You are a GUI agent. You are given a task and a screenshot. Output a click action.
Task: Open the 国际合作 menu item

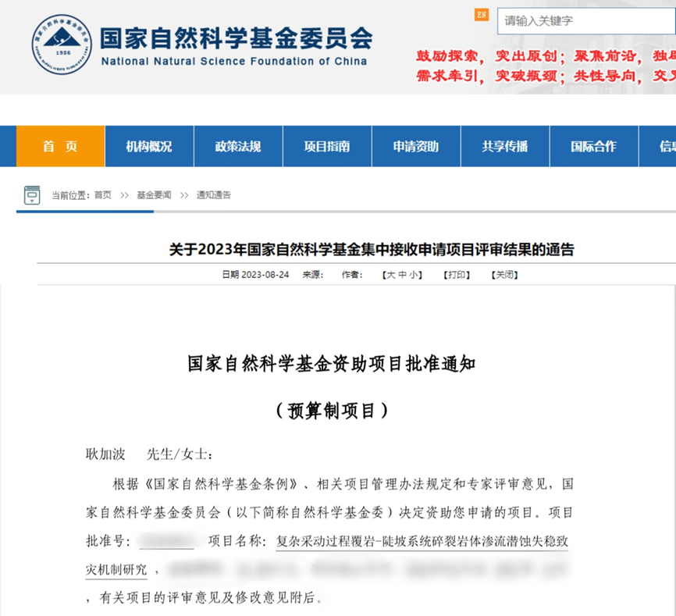point(594,146)
